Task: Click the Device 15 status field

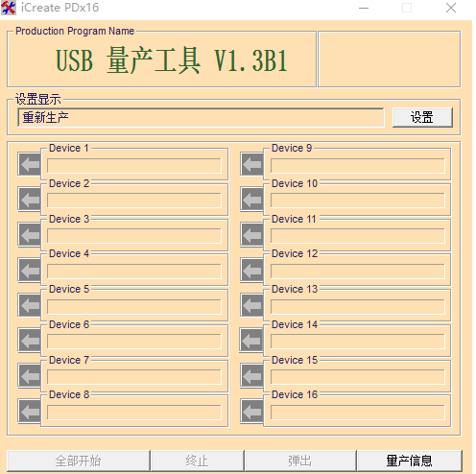Action: click(x=357, y=377)
